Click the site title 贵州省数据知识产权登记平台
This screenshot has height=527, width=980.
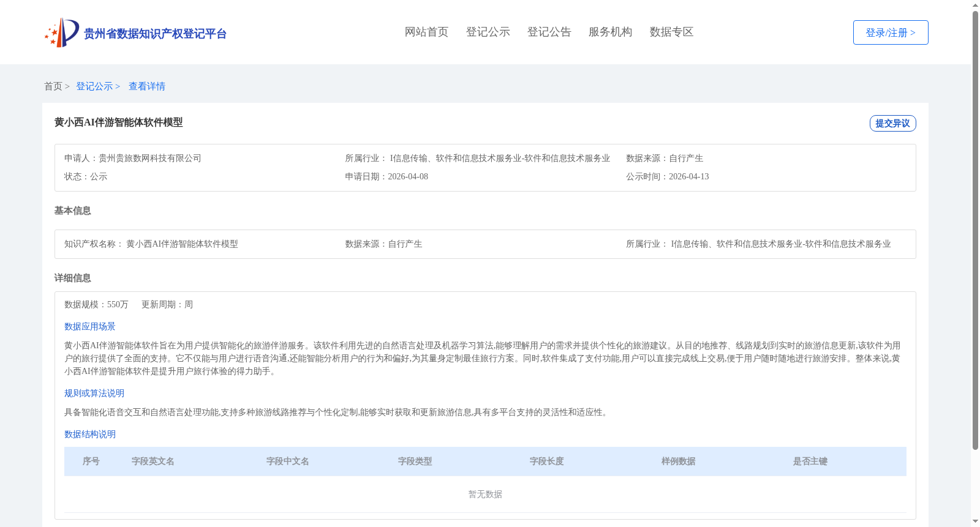click(155, 34)
